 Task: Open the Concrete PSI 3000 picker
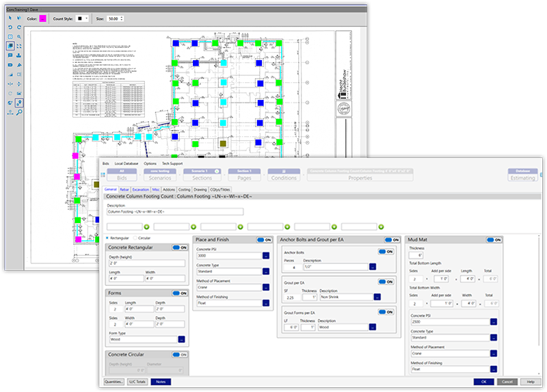coord(266,256)
